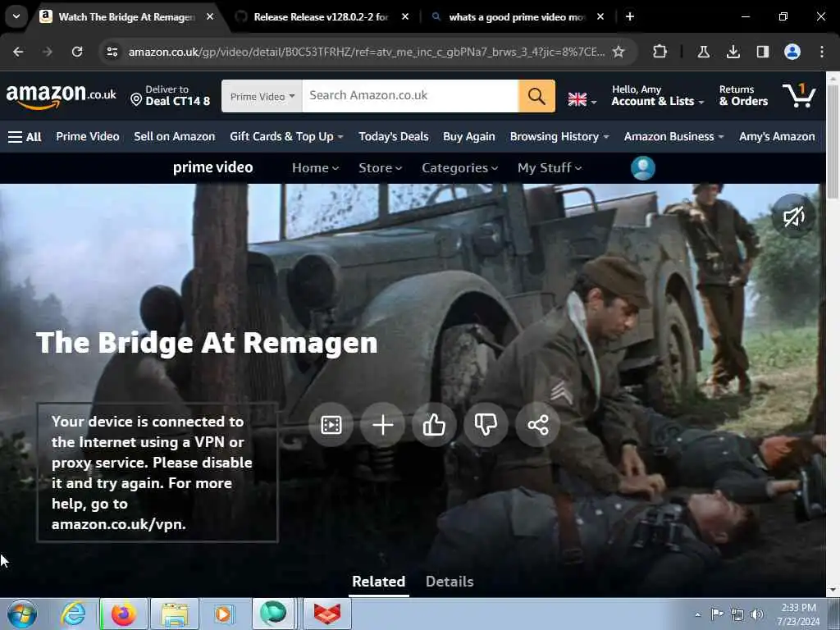Expand Gift Cards & Top Up menu
The image size is (840, 630).
(x=286, y=137)
